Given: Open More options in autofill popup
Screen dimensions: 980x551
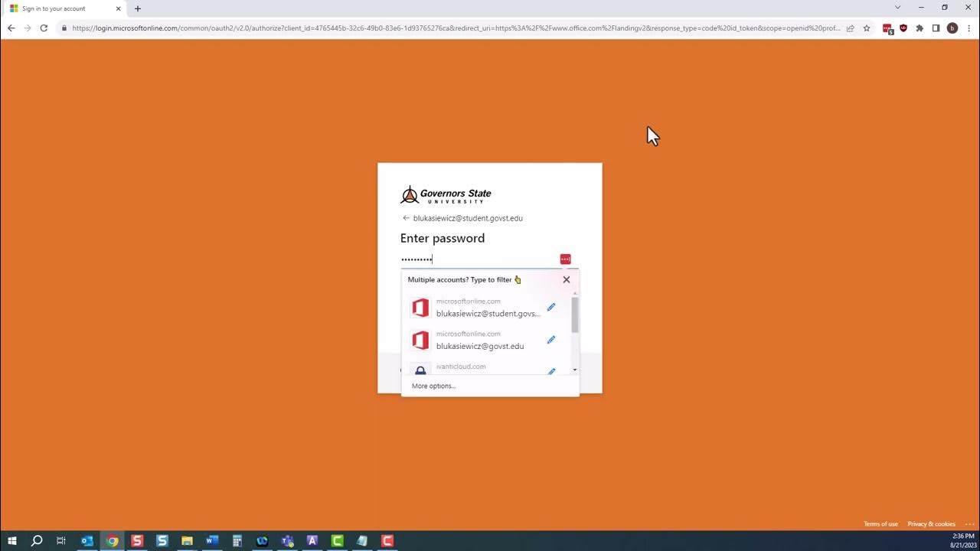Looking at the screenshot, I should pyautogui.click(x=433, y=386).
